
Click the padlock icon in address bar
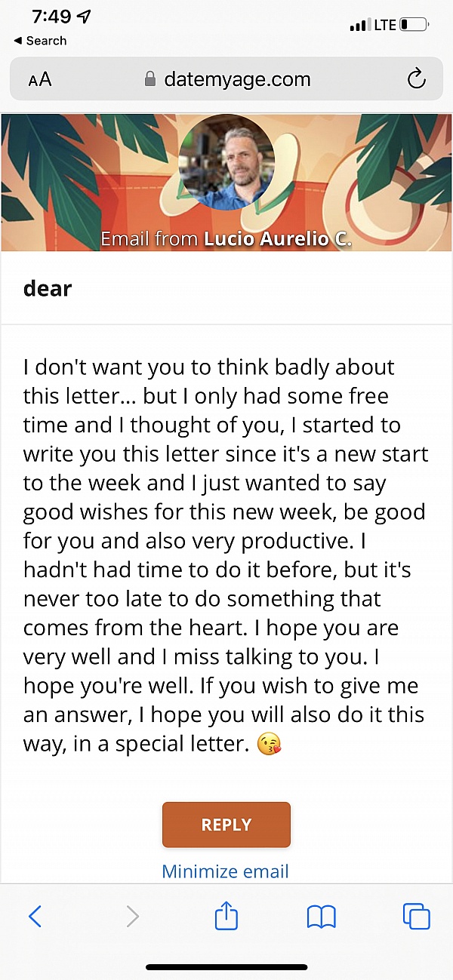click(150, 79)
